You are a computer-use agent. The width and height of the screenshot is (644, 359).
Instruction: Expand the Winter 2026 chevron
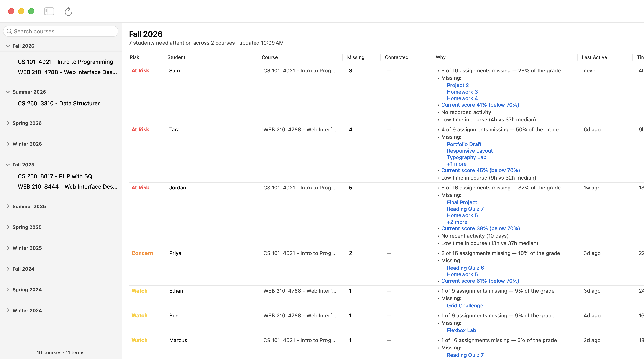[x=8, y=144]
